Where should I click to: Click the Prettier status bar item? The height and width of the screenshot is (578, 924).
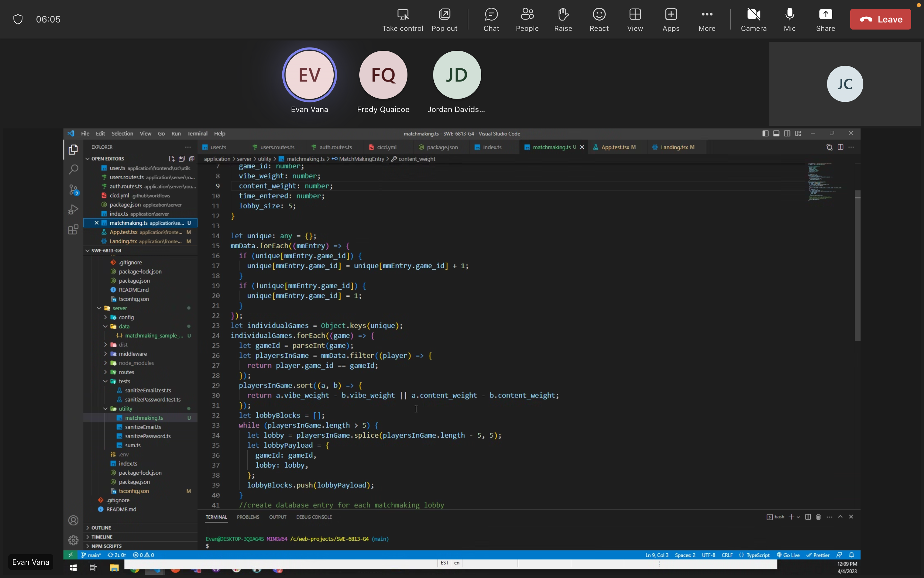click(818, 555)
